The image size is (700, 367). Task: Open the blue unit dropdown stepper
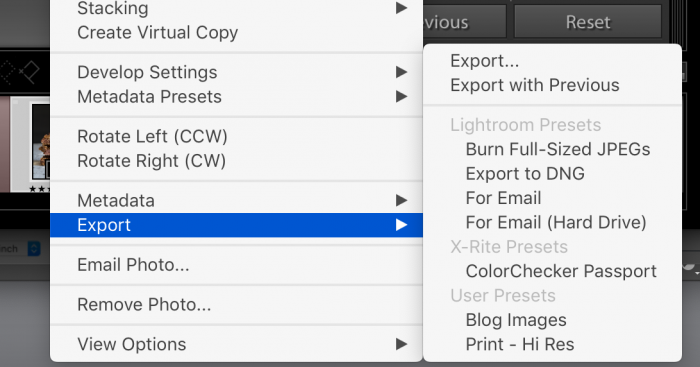(x=34, y=248)
